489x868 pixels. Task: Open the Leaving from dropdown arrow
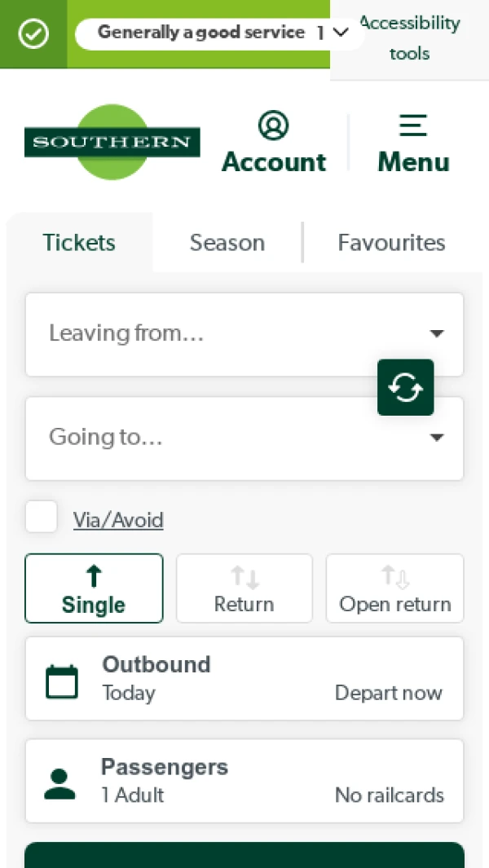(437, 333)
